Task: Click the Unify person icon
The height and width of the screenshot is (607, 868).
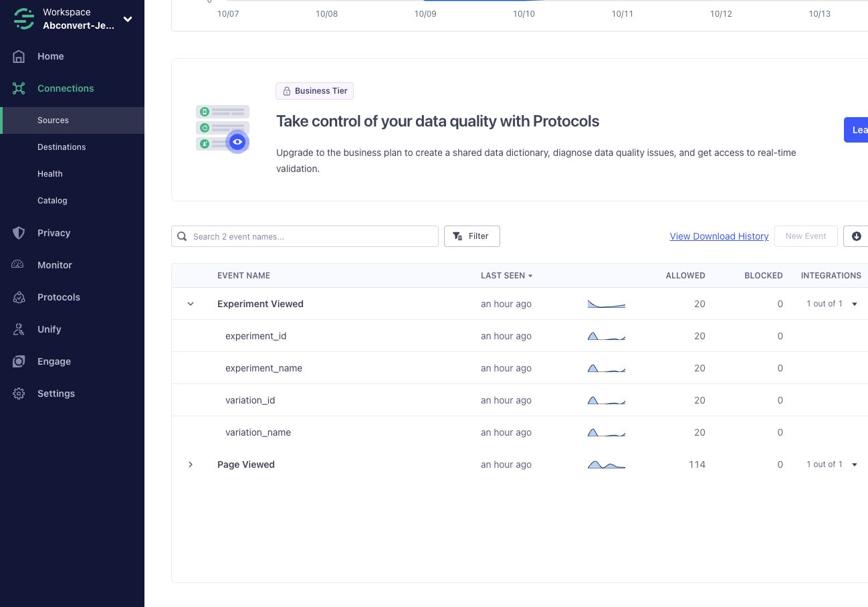Action: [x=19, y=329]
